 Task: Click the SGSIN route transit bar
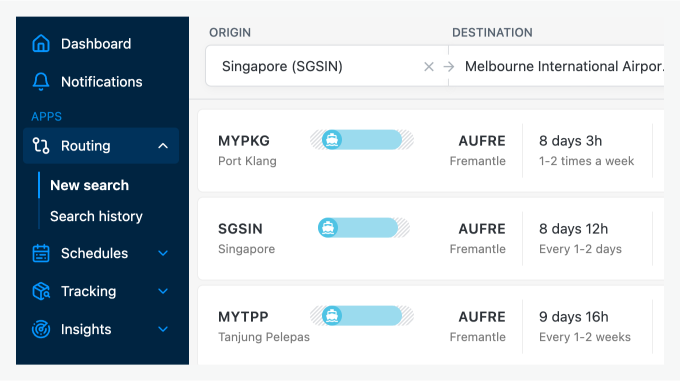tap(363, 228)
